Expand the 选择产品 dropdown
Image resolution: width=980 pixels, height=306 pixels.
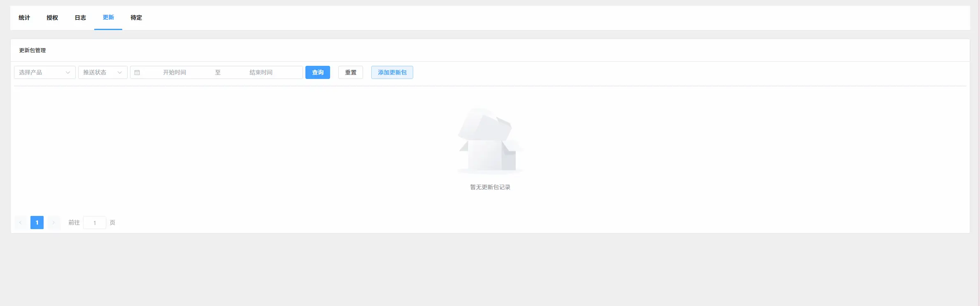(44, 72)
